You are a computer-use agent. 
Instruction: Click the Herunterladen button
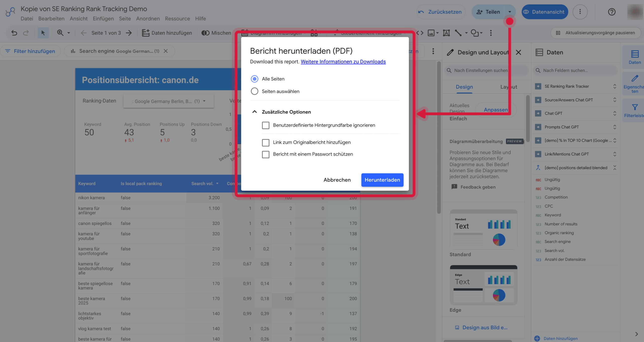[x=382, y=180]
